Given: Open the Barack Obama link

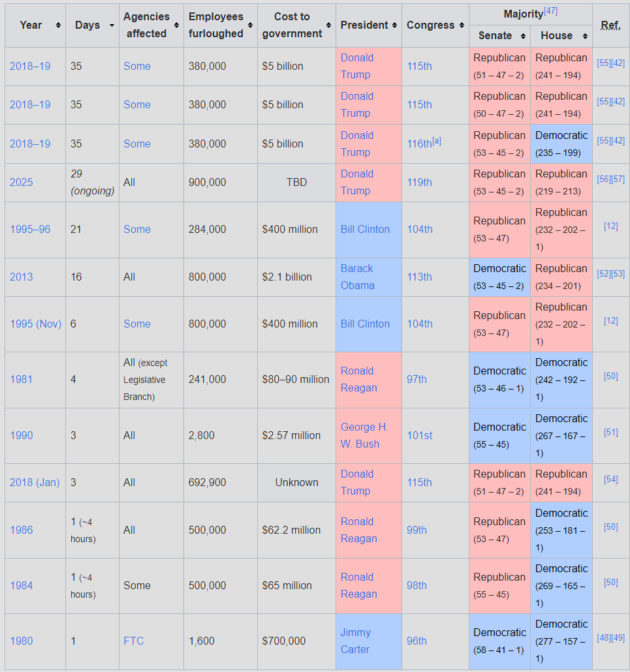Looking at the screenshot, I should (x=357, y=277).
